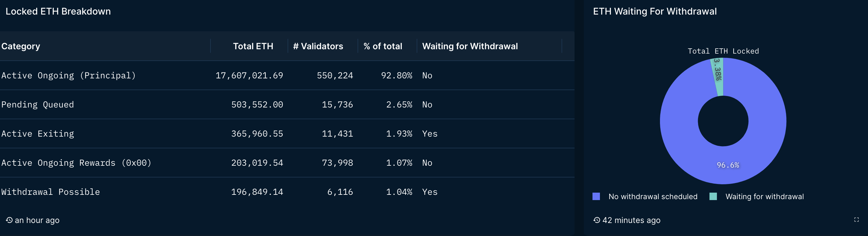Toggle 'No withdrawal scheduled' legend swatch

click(596, 197)
